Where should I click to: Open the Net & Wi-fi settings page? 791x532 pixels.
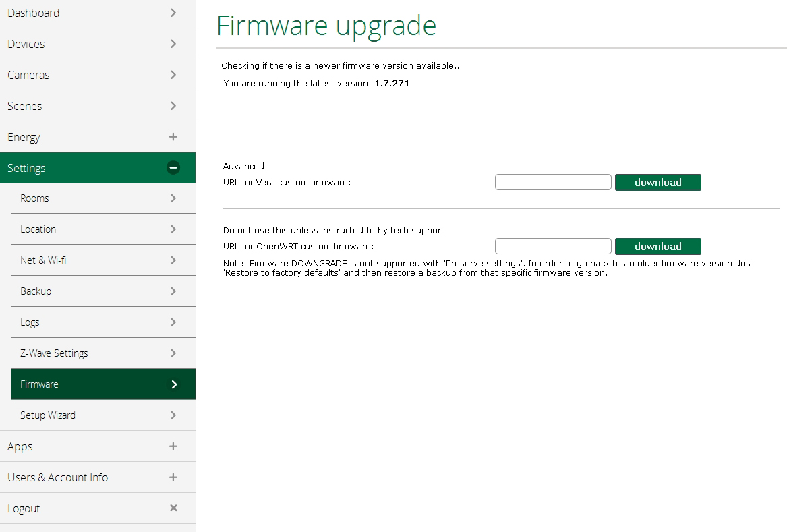(x=43, y=260)
